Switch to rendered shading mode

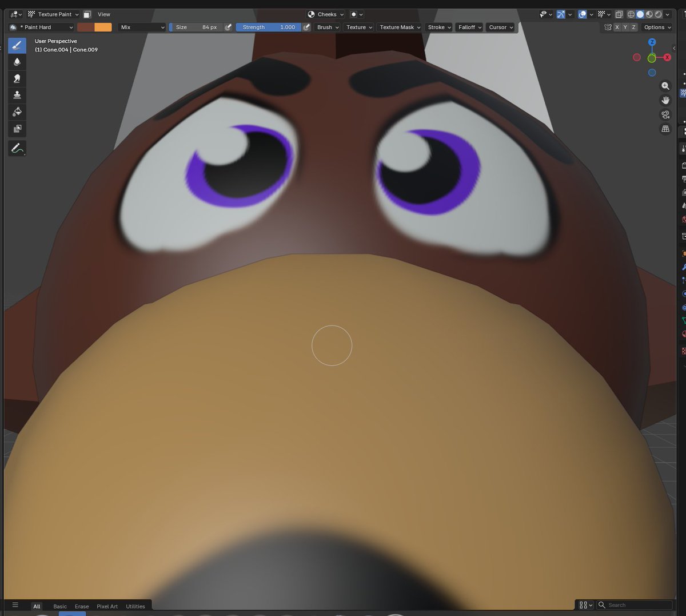click(659, 14)
